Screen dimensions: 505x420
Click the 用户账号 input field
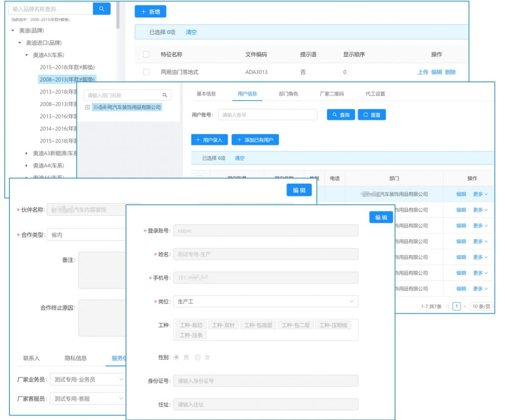pos(267,115)
